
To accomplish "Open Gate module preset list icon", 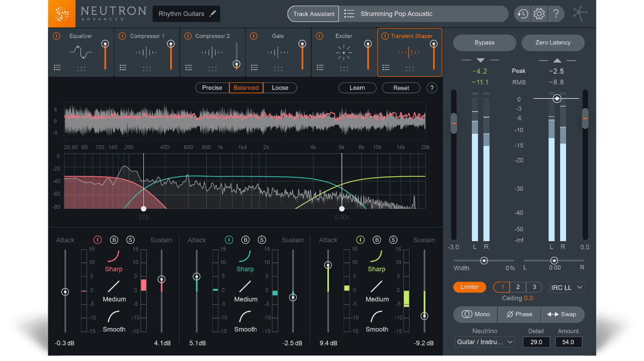I will pyautogui.click(x=255, y=67).
